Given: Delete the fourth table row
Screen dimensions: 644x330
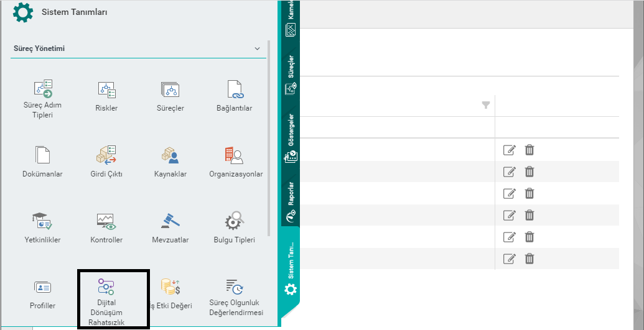Looking at the screenshot, I should pos(530,215).
